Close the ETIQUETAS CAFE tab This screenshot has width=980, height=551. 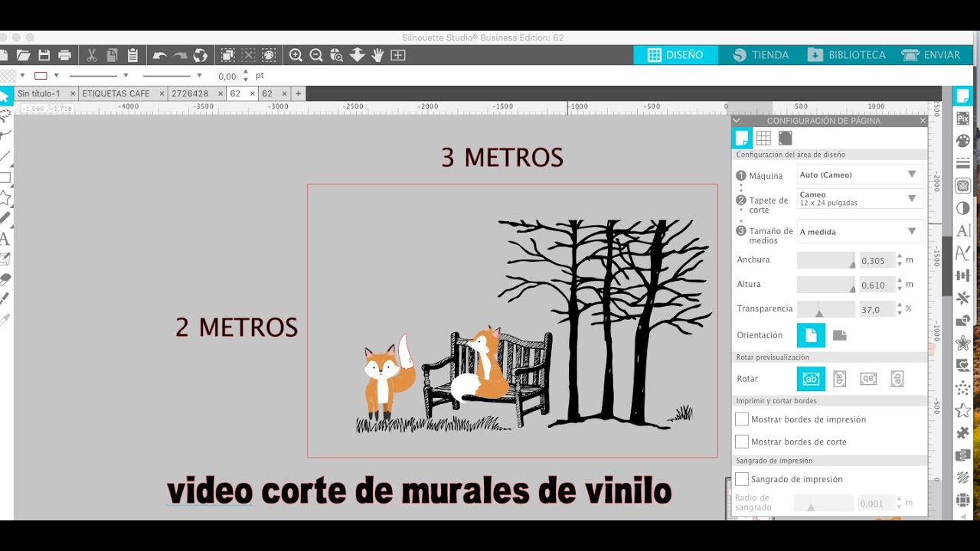pos(162,93)
